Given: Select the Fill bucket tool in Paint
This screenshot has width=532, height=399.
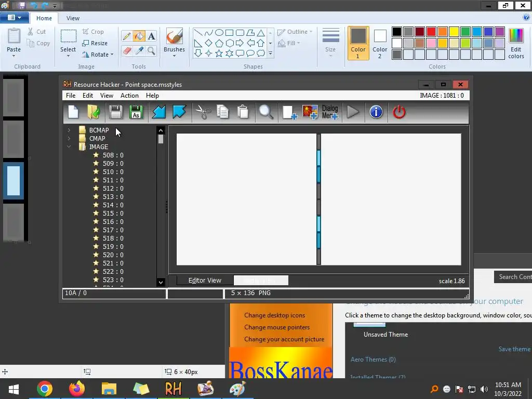Looking at the screenshot, I should pos(139,36).
